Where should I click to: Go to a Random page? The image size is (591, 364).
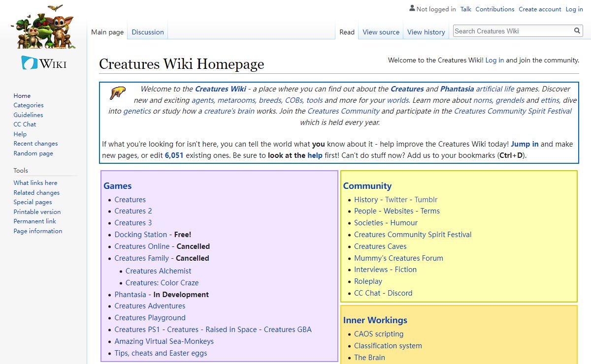(x=33, y=153)
